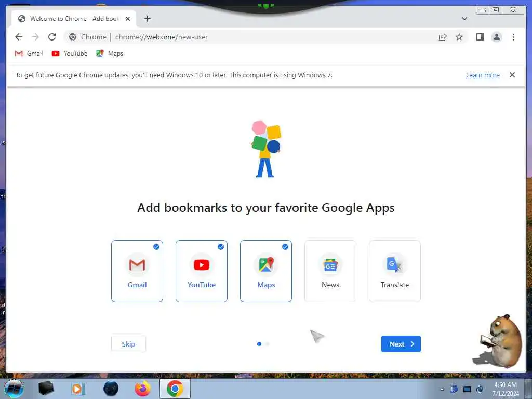Click the Learn more link
Screen dimensions: 532x399
[x=483, y=75]
